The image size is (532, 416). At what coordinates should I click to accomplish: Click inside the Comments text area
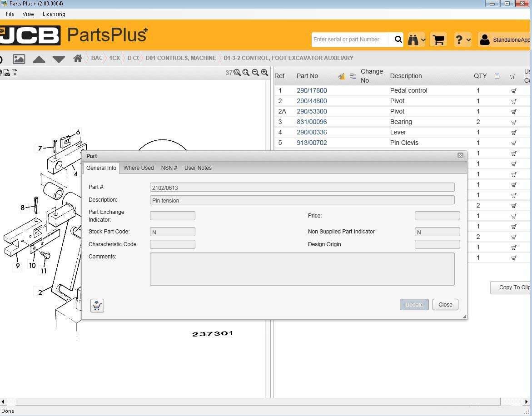302,269
